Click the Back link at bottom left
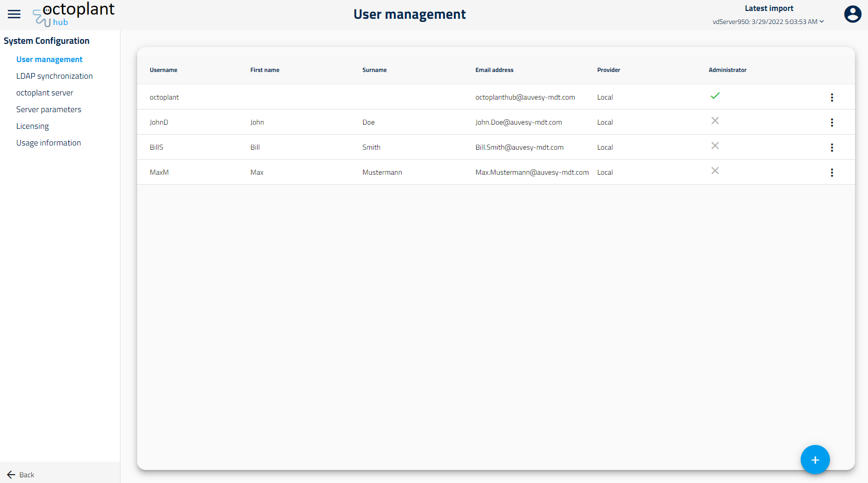The width and height of the screenshot is (868, 483). (21, 475)
